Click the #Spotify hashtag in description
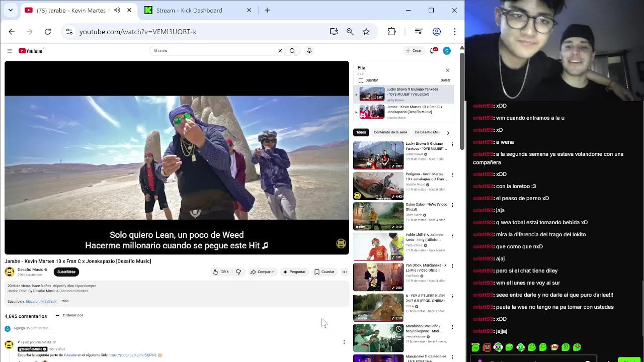Viewport: 644px width, 362px height. (x=59, y=286)
